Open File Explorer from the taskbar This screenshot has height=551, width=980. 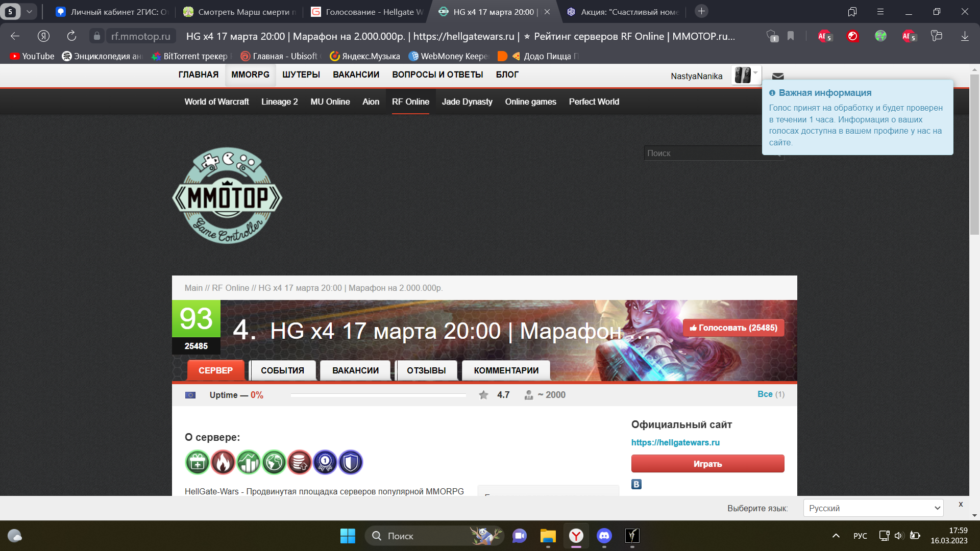click(x=548, y=536)
